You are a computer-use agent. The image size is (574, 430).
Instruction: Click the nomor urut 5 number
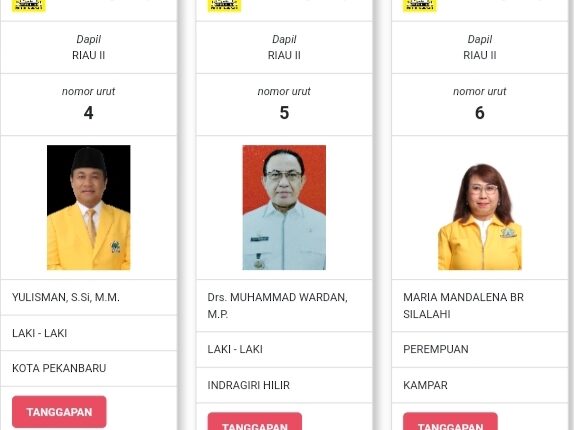pyautogui.click(x=284, y=113)
